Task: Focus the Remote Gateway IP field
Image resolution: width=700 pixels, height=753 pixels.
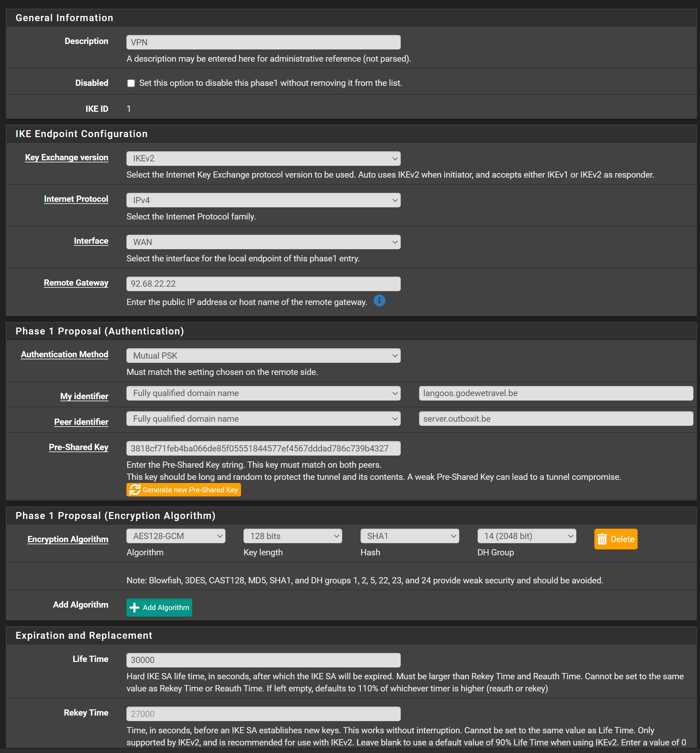Action: [x=263, y=284]
